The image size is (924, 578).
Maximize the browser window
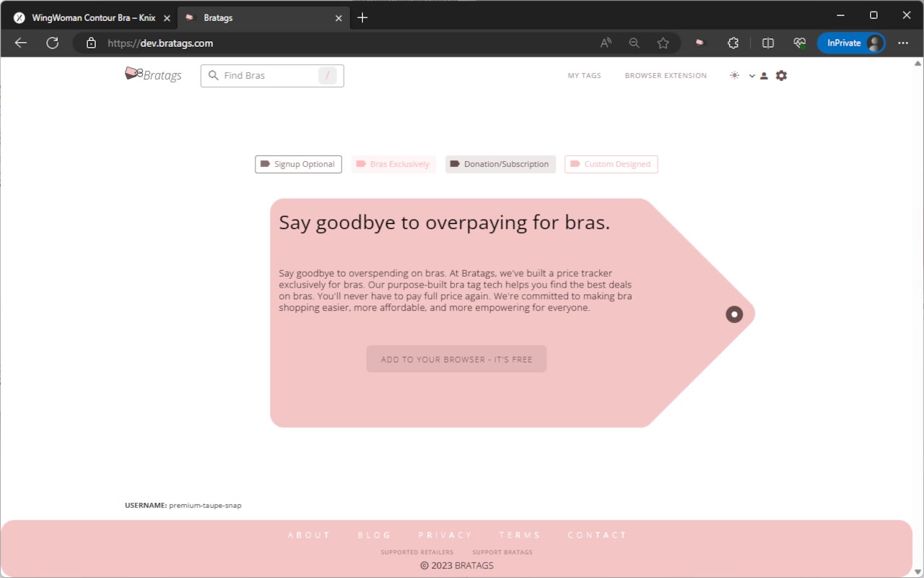click(873, 15)
